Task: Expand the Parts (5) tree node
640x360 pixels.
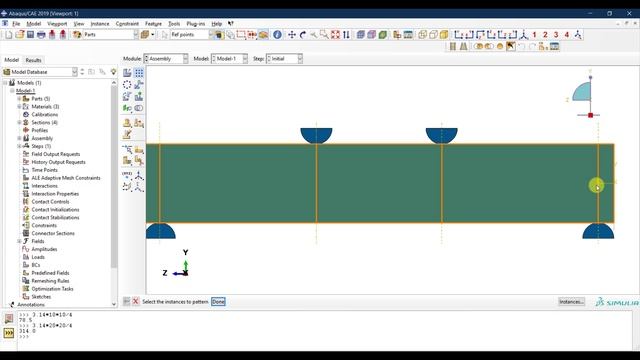Action: tap(19, 99)
